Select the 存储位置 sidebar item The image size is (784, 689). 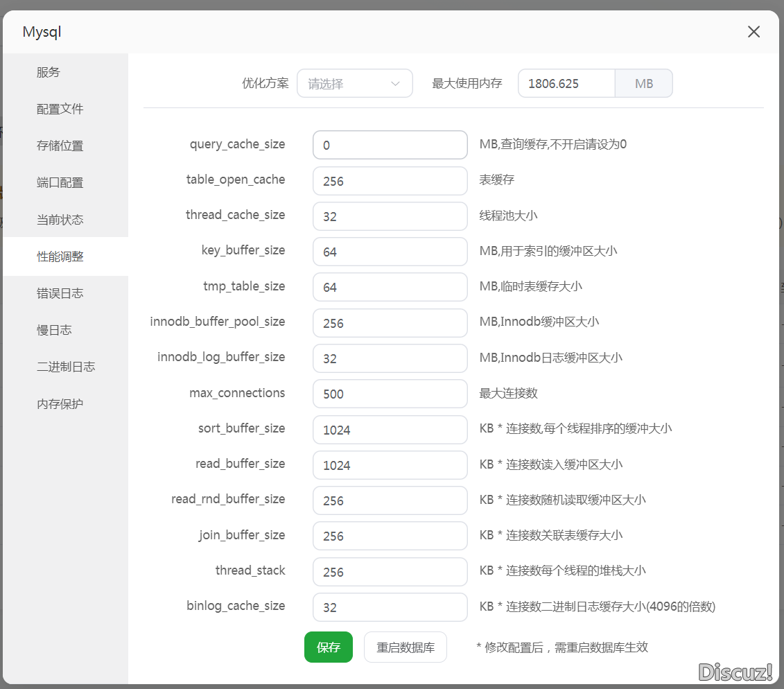pyautogui.click(x=60, y=146)
